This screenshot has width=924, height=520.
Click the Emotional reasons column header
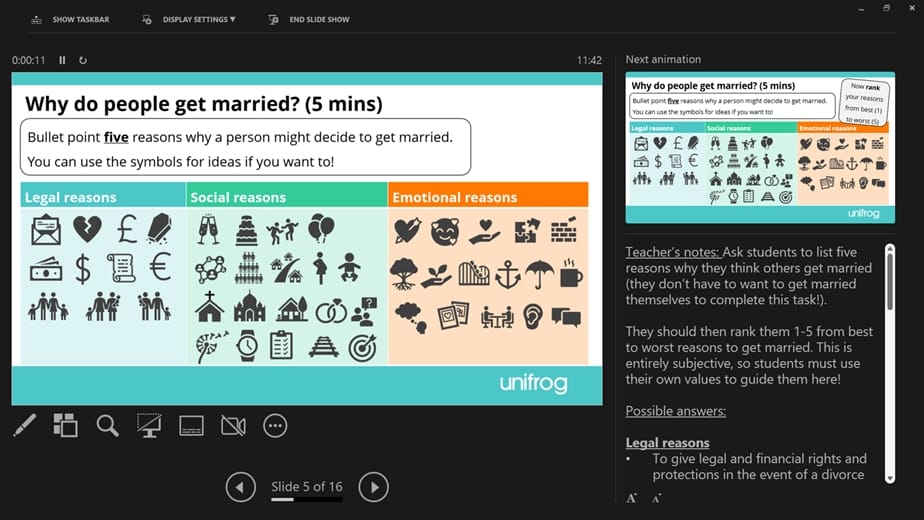[x=489, y=197]
